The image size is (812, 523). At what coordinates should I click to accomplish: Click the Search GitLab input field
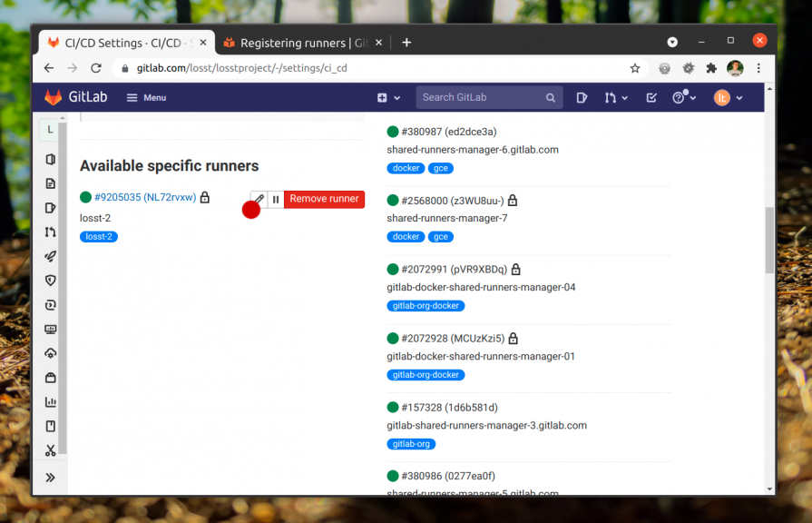481,98
